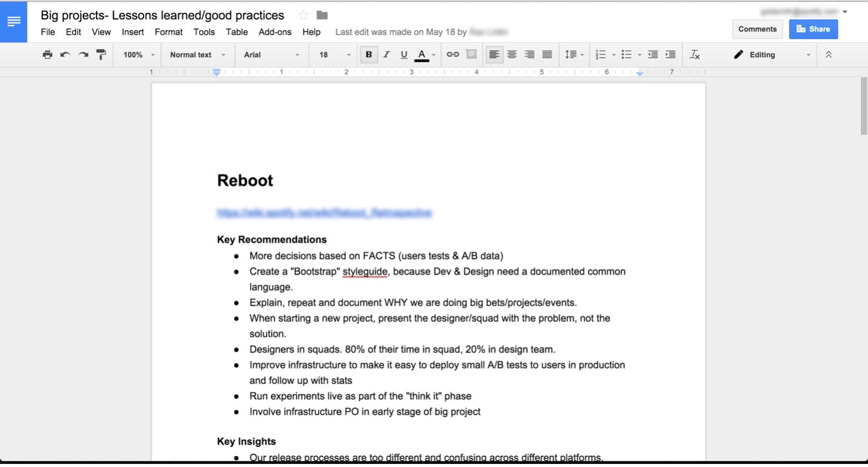Image resolution: width=868 pixels, height=467 pixels.
Task: Open the Tools menu
Action: 204,32
